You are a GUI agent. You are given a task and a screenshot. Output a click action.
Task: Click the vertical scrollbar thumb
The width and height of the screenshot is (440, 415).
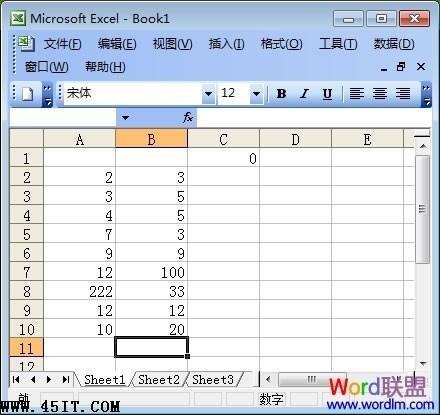pos(423,209)
